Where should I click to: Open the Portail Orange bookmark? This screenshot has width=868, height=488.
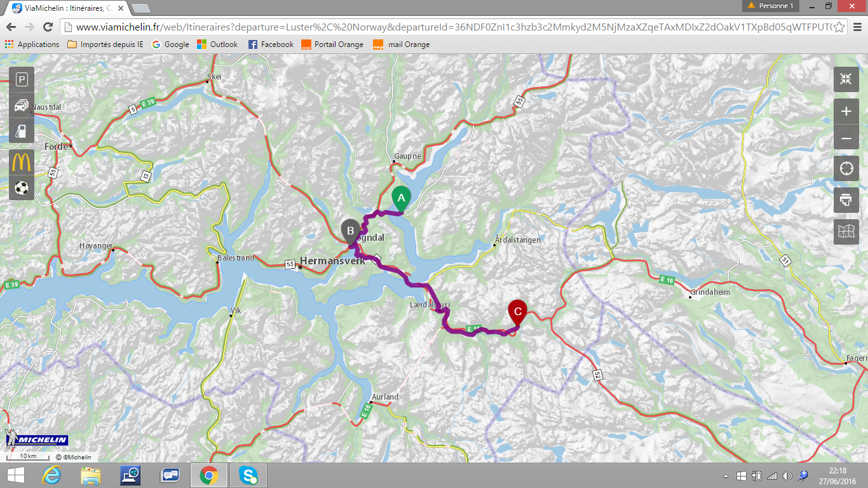[332, 44]
